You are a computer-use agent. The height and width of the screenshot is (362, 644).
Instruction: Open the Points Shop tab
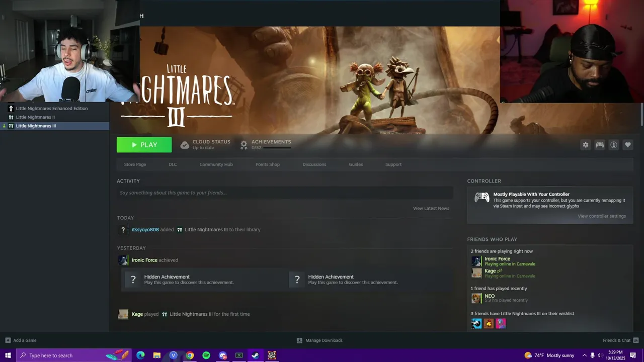tap(267, 164)
